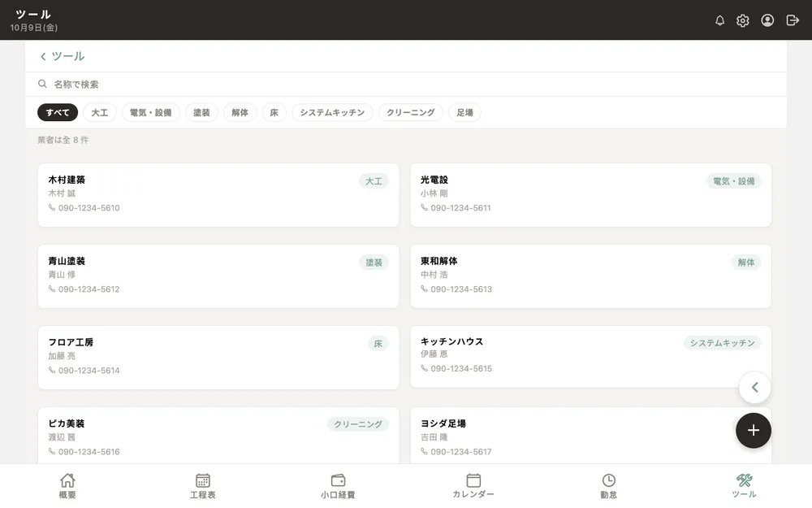Open settings gear in header
The width and height of the screenshot is (812, 508).
pos(743,20)
